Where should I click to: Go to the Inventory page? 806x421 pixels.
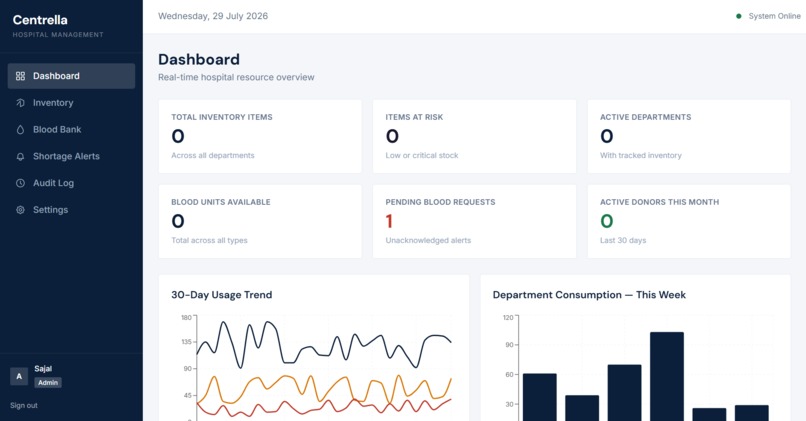(71, 103)
